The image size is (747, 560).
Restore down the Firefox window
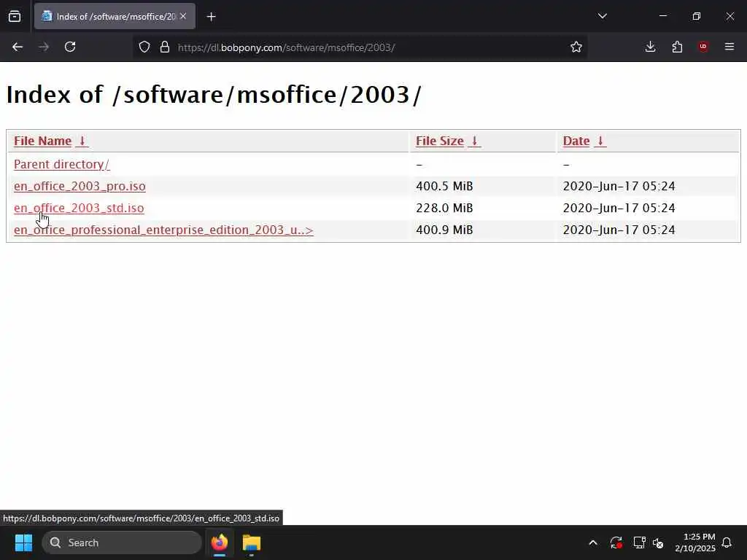[x=697, y=16]
